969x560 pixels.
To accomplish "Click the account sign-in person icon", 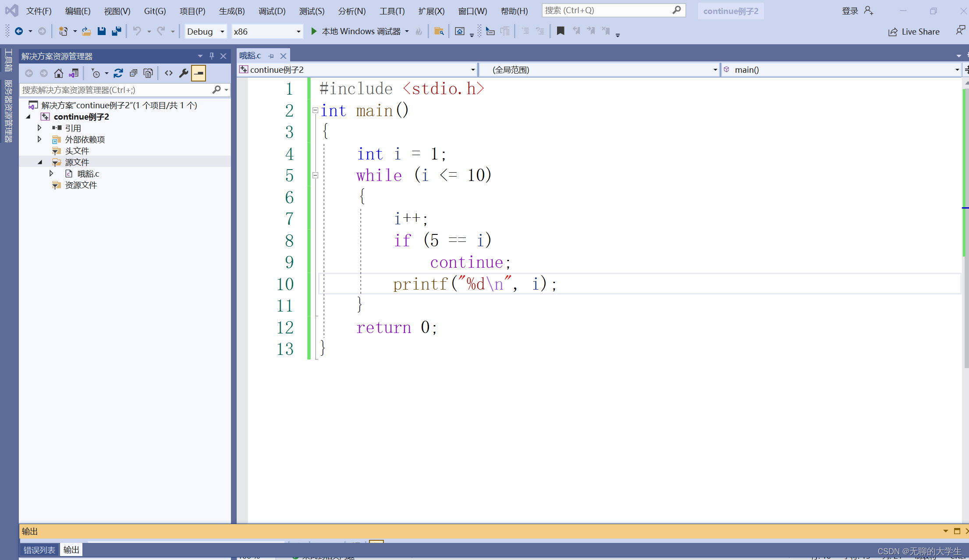I will click(x=869, y=11).
